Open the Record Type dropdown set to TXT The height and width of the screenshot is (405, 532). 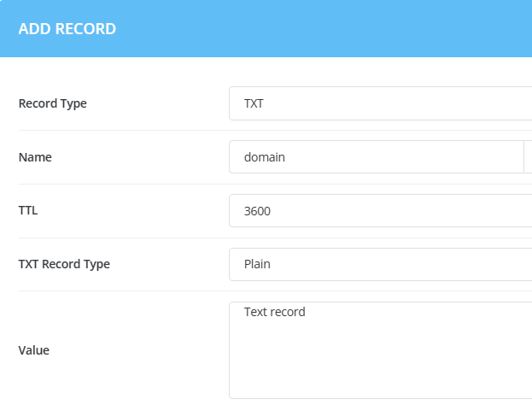tap(380, 103)
